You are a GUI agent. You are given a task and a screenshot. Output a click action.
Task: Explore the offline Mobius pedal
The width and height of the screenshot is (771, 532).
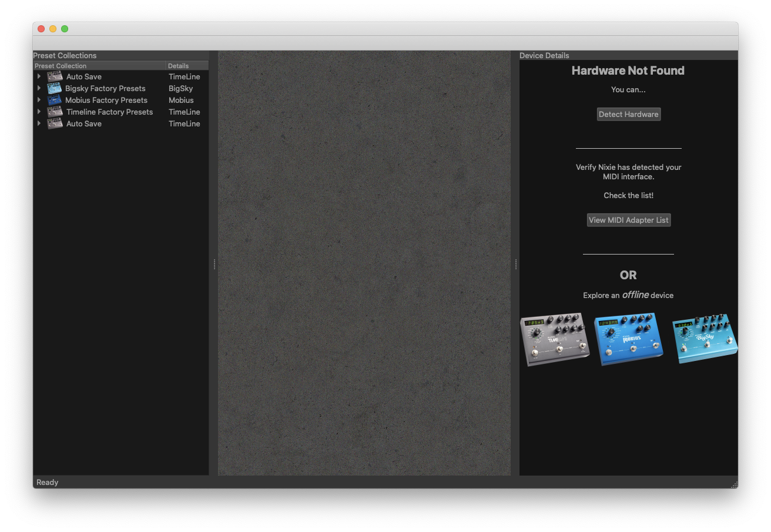point(629,339)
